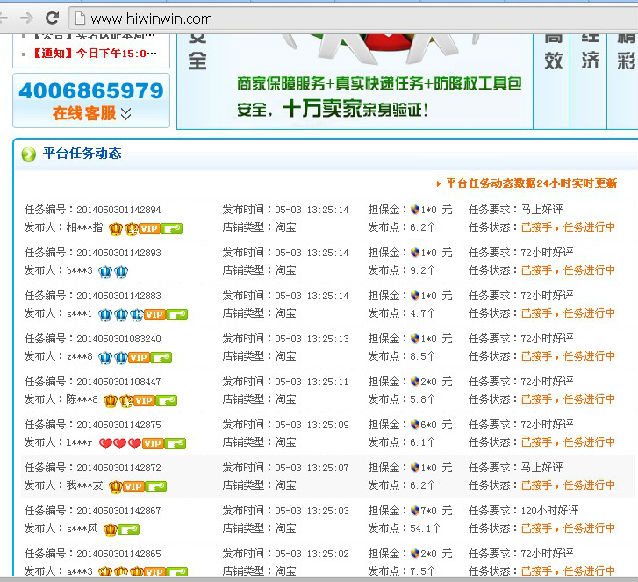Click the green icon after VIP for task 201405301142883

coord(177,314)
